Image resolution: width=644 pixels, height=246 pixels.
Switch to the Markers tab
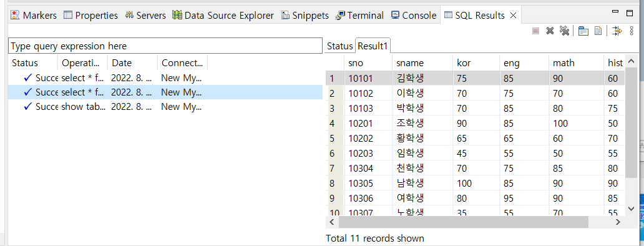[34, 16]
